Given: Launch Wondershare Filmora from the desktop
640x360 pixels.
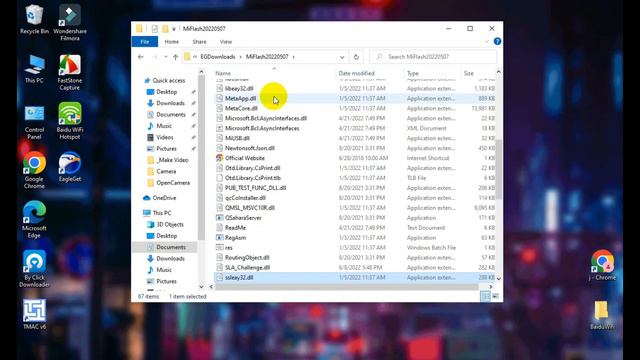Looking at the screenshot, I should [70, 22].
